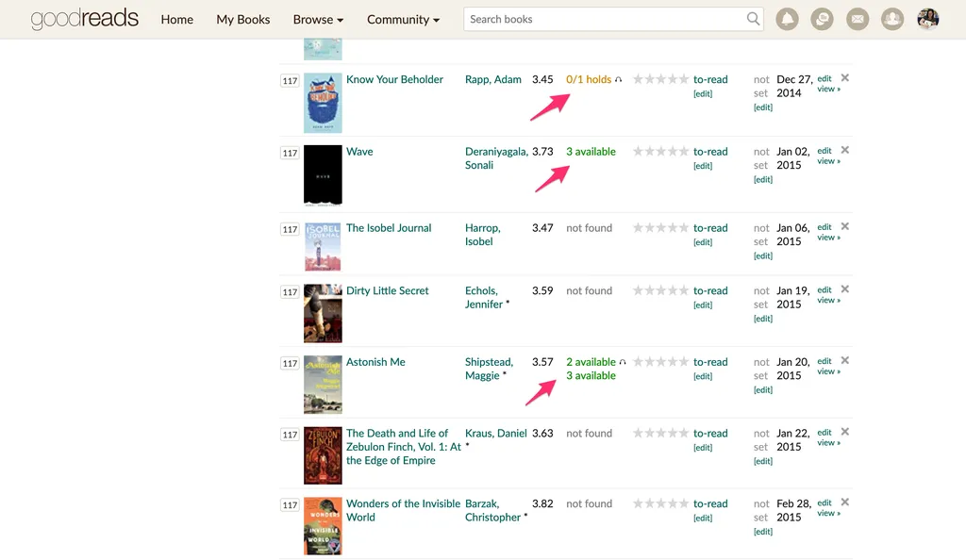Open Astonish Me cover thumbnail

click(x=323, y=385)
